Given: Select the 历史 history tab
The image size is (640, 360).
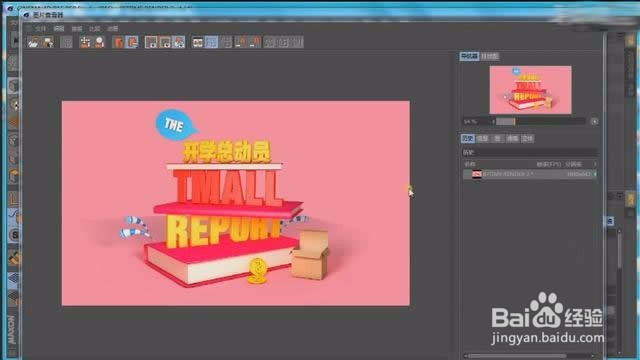Looking at the screenshot, I should click(467, 139).
